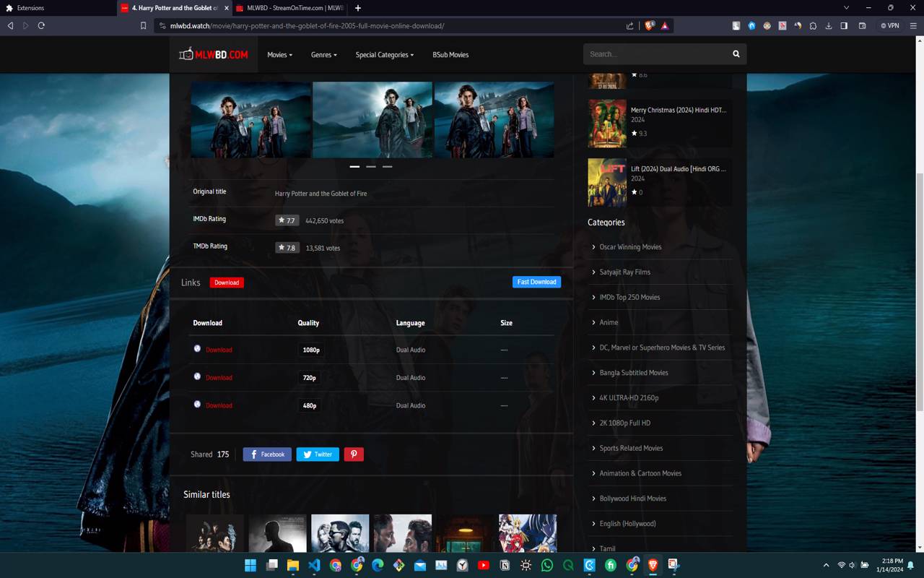Viewport: 924px width, 578px height.
Task: Click the download icon beside 1080p
Action: point(197,348)
